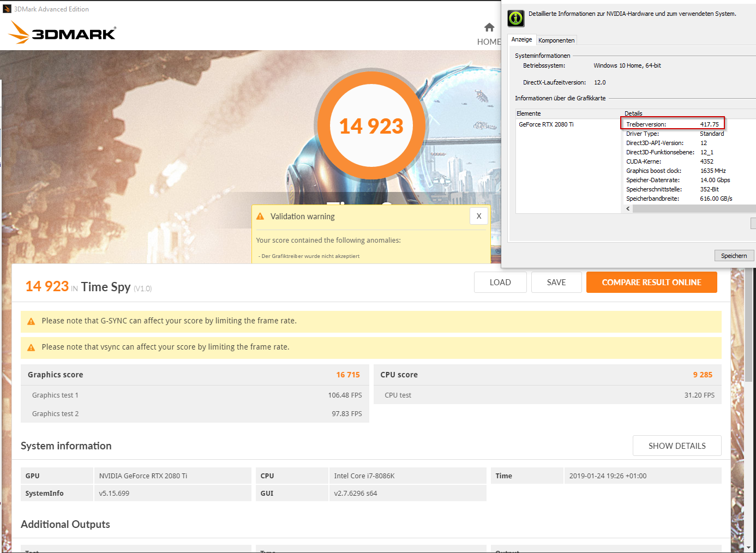Close the Validation warning popup
The width and height of the screenshot is (756, 553).
coord(479,216)
